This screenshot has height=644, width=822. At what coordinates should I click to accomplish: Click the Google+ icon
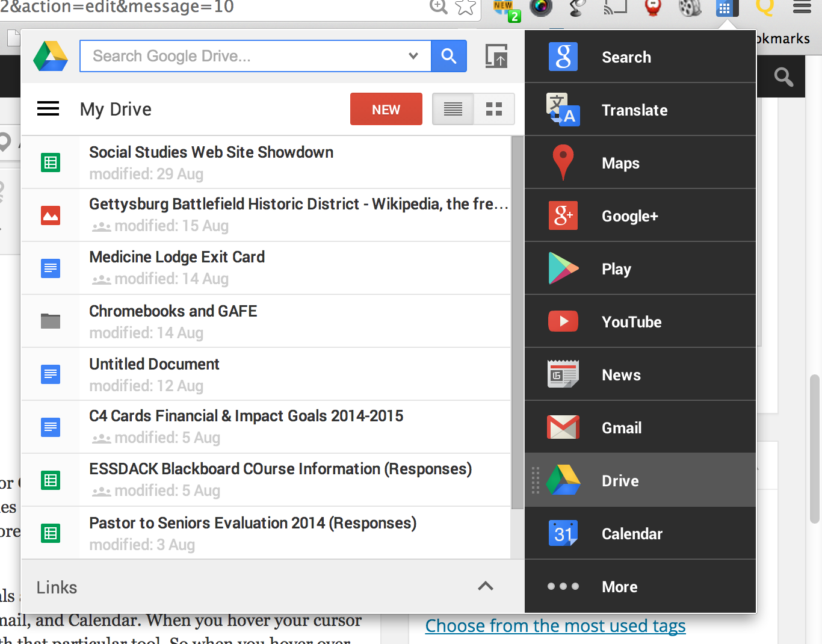[x=563, y=215]
